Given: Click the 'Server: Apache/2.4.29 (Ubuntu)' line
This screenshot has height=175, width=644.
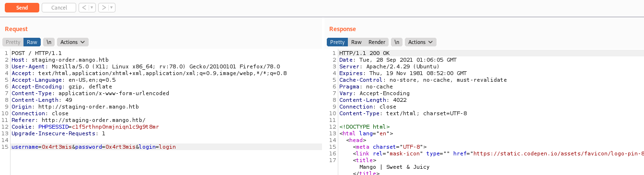Looking at the screenshot, I should click(390, 66).
